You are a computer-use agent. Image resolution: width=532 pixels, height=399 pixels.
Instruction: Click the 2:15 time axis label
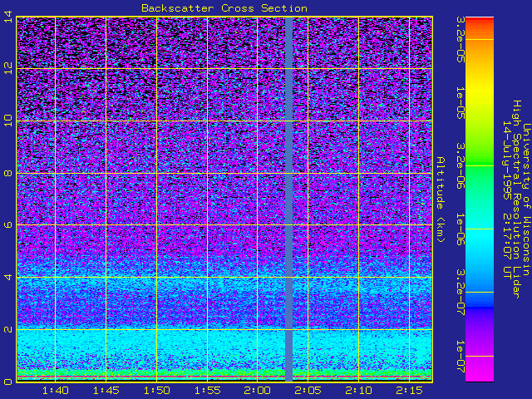409,391
